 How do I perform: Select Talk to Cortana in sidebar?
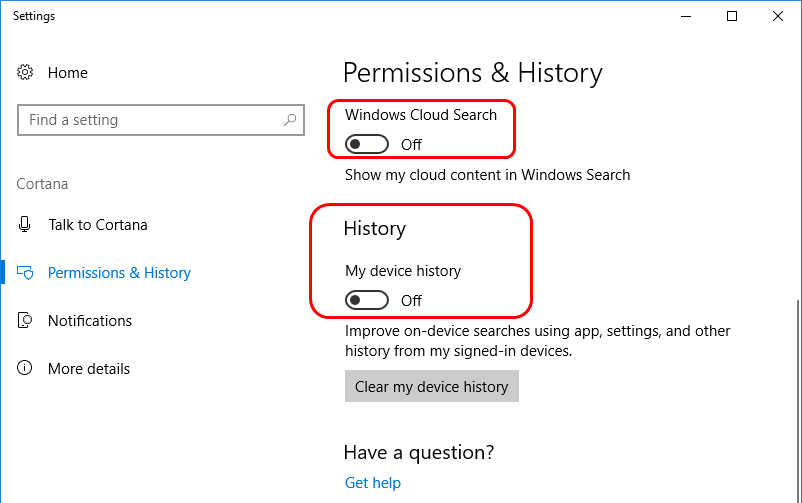98,225
